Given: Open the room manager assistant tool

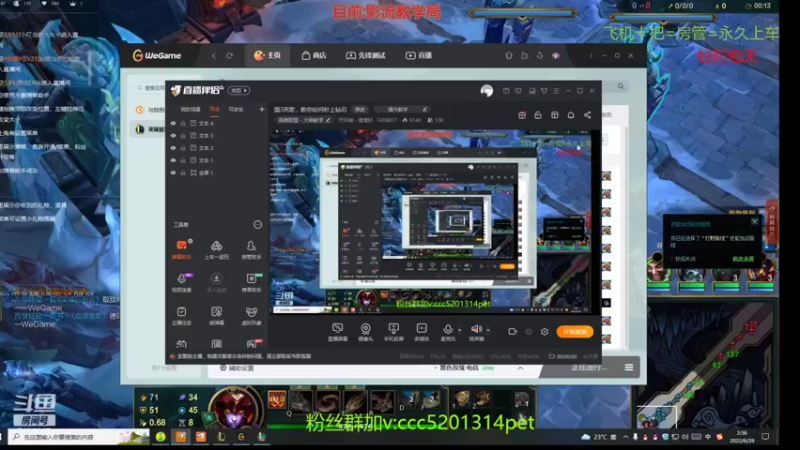Looking at the screenshot, I should [x=251, y=246].
